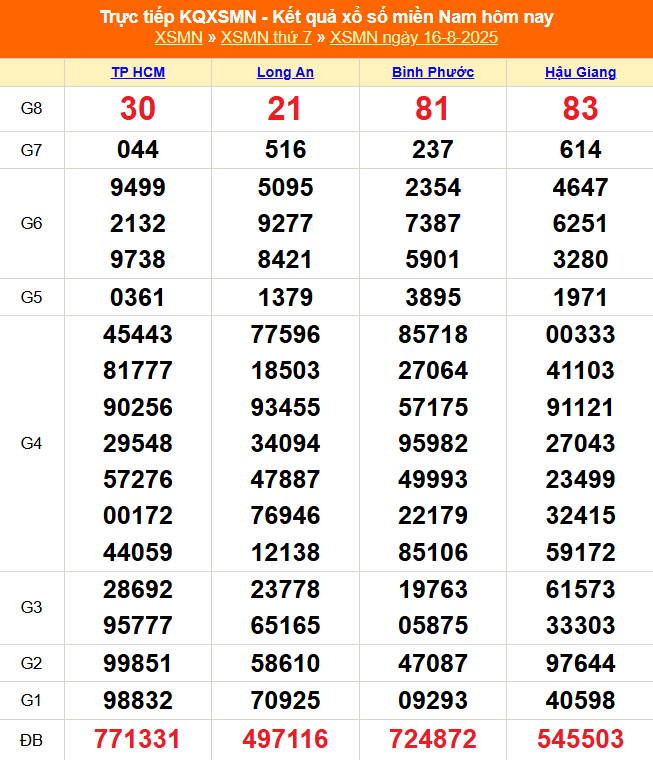Click the G4 row label
The height and width of the screenshot is (760, 653).
click(x=32, y=443)
